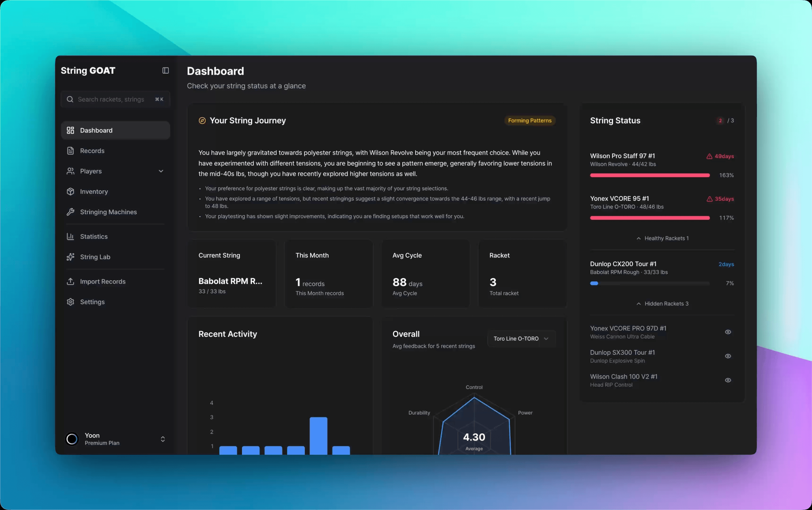Click the Import Records upload icon
This screenshot has width=812, height=510.
(x=70, y=281)
